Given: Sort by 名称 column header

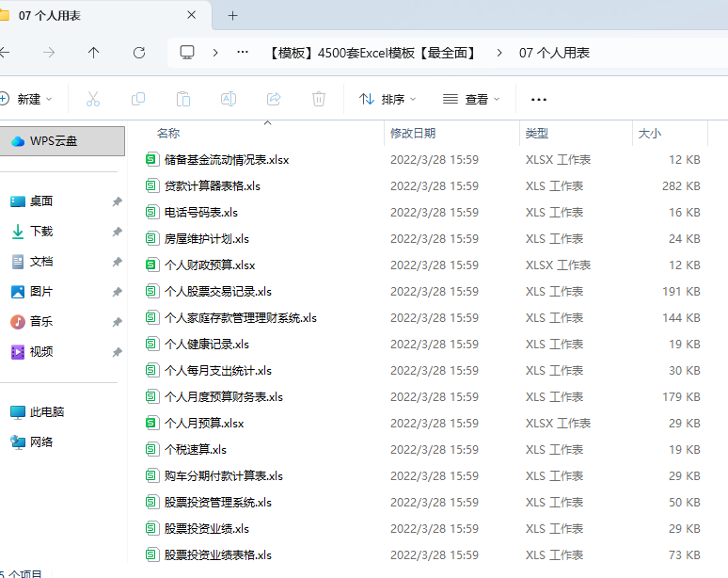Looking at the screenshot, I should (168, 134).
